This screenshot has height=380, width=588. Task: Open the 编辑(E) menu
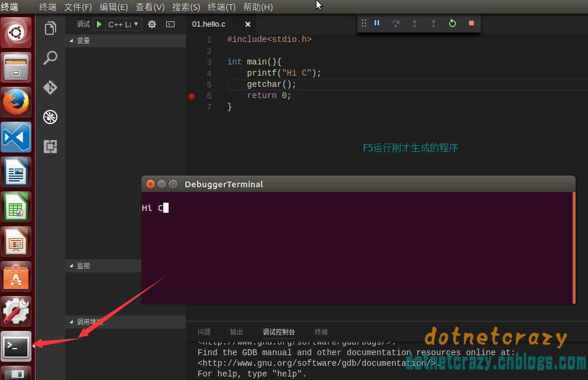[114, 7]
